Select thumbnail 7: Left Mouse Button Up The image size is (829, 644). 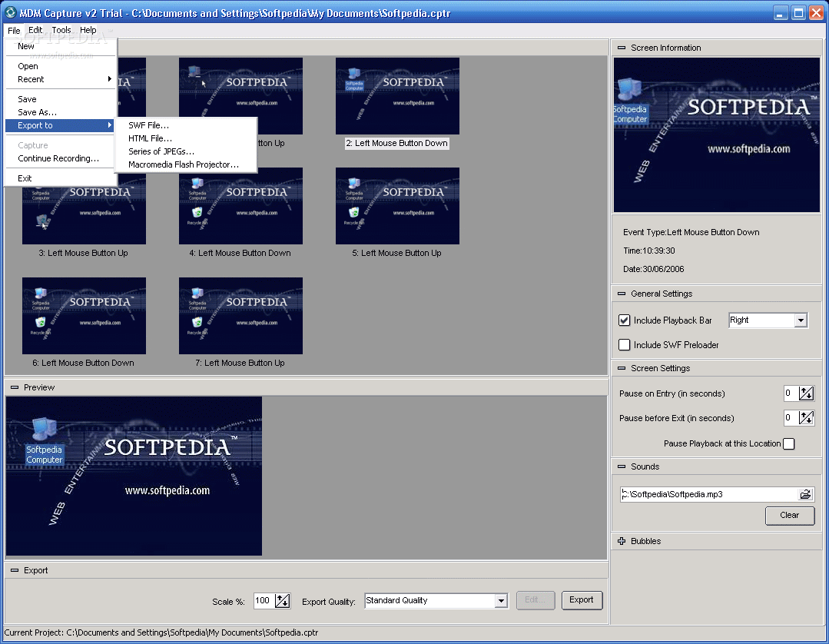[x=240, y=316]
